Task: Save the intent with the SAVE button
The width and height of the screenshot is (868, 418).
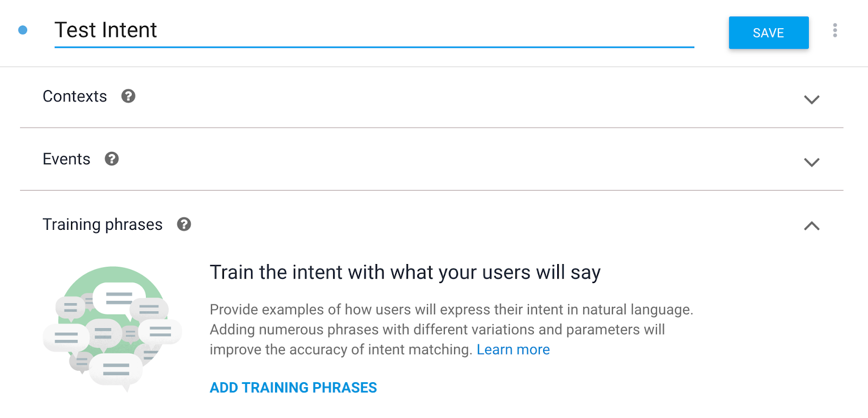Action: pyautogui.click(x=768, y=33)
